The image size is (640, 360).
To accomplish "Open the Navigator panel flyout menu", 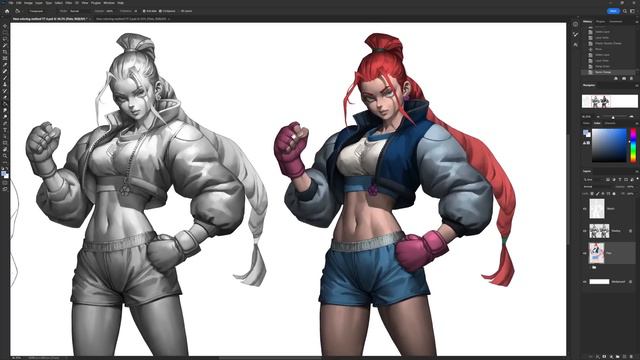I will pos(637,85).
